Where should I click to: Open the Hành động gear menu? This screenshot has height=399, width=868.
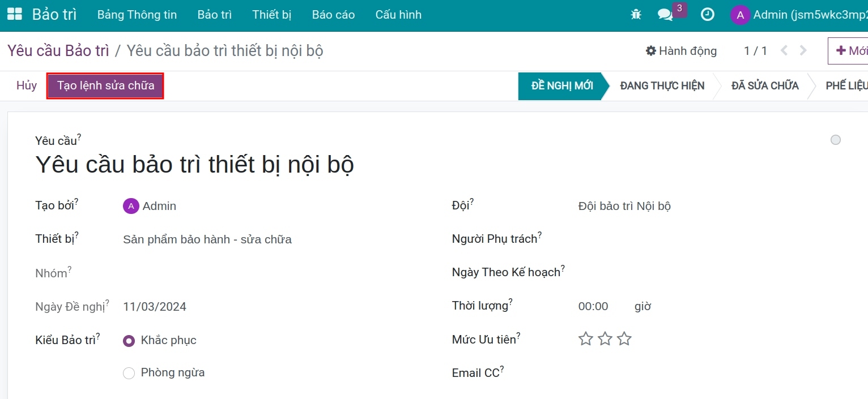coord(682,51)
